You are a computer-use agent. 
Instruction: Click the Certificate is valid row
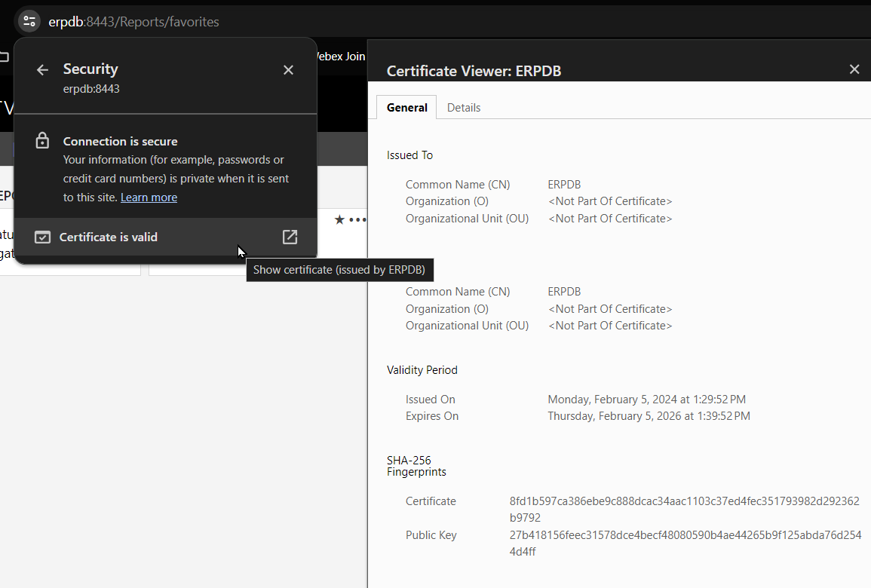click(x=166, y=237)
